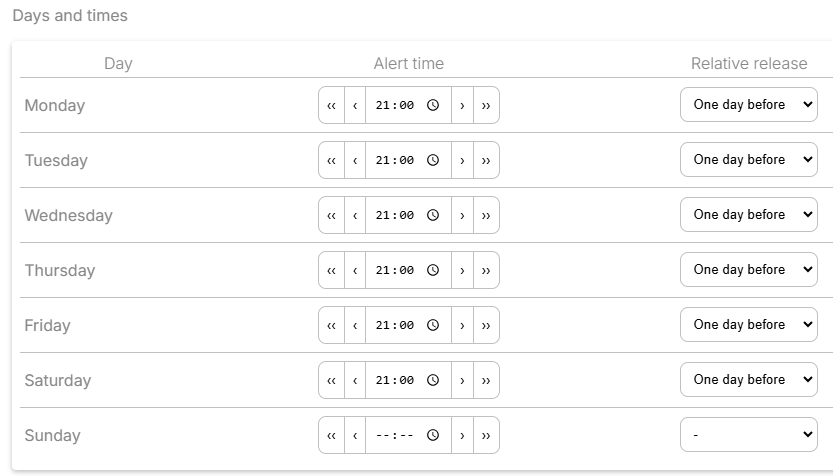This screenshot has width=833, height=476.
Task: Click Tuesday's double-left arrow to decrease time
Action: point(332,160)
